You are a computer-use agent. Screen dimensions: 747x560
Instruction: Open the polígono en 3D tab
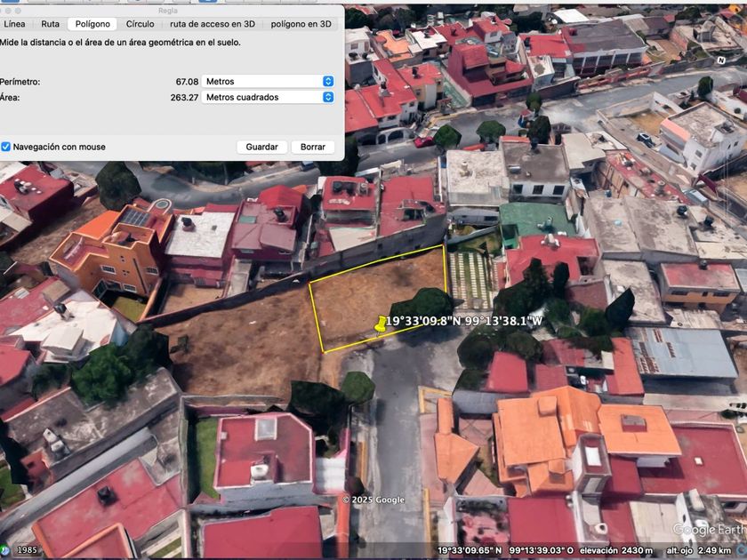point(302,24)
